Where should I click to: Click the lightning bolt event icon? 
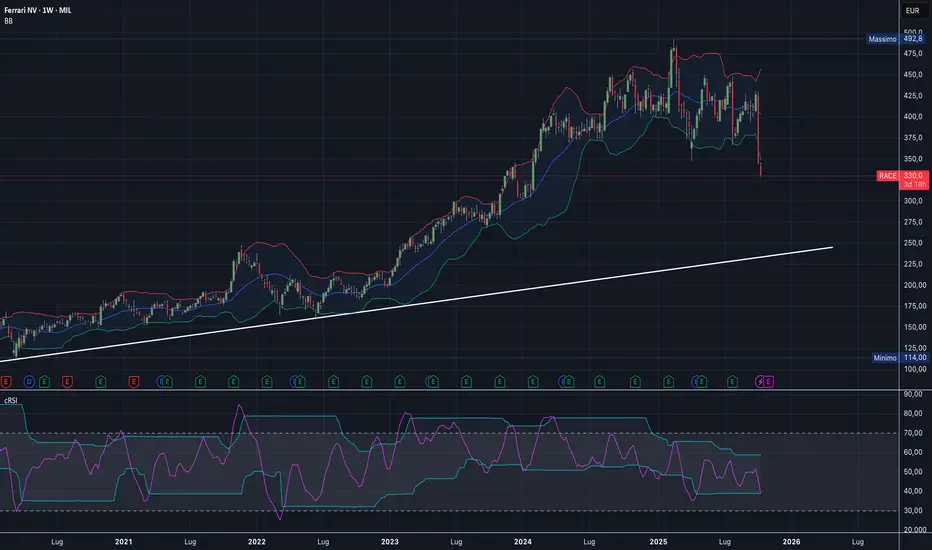(759, 381)
